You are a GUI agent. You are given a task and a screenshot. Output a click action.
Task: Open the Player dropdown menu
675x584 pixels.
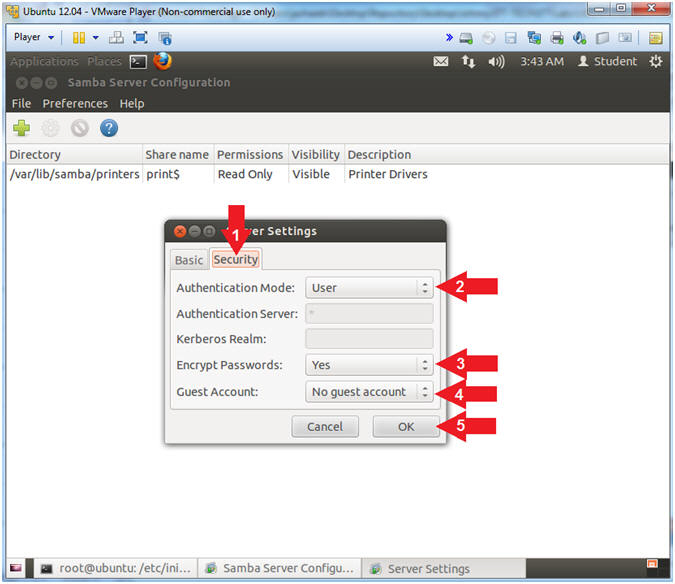pos(34,37)
